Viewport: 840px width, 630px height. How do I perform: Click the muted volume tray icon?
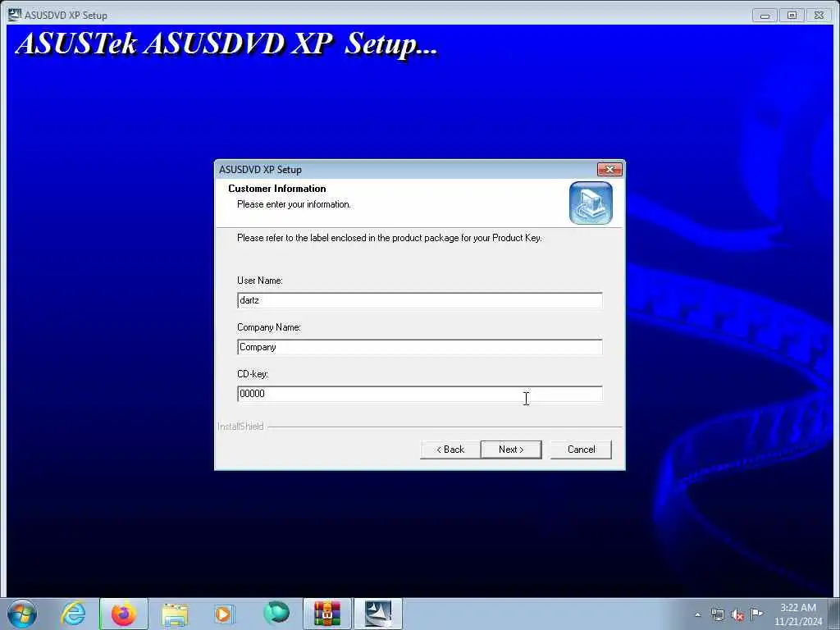coord(737,614)
